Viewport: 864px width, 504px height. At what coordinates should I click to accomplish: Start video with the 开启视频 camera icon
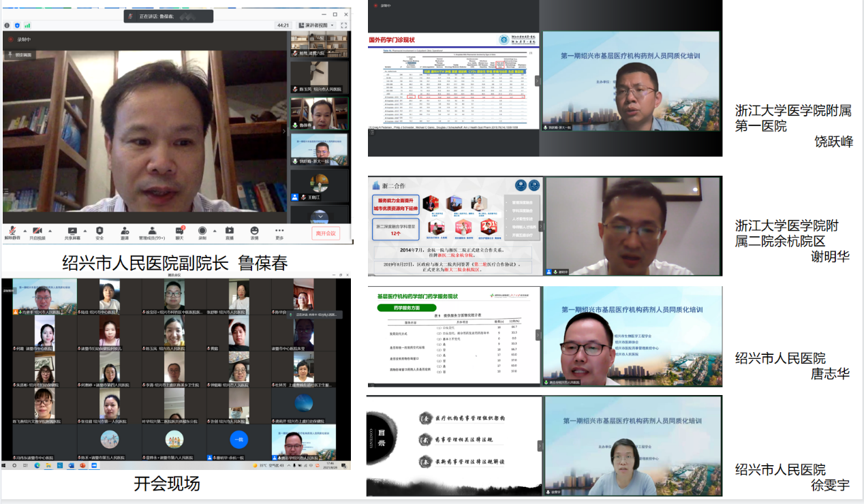[x=37, y=234]
